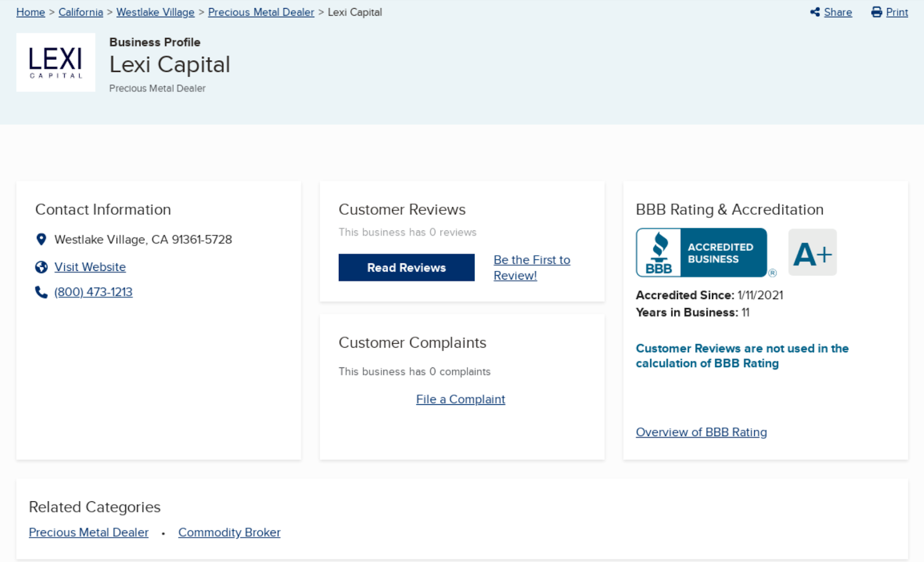The image size is (924, 562).
Task: Click the Customer Complaints heading
Action: click(412, 343)
